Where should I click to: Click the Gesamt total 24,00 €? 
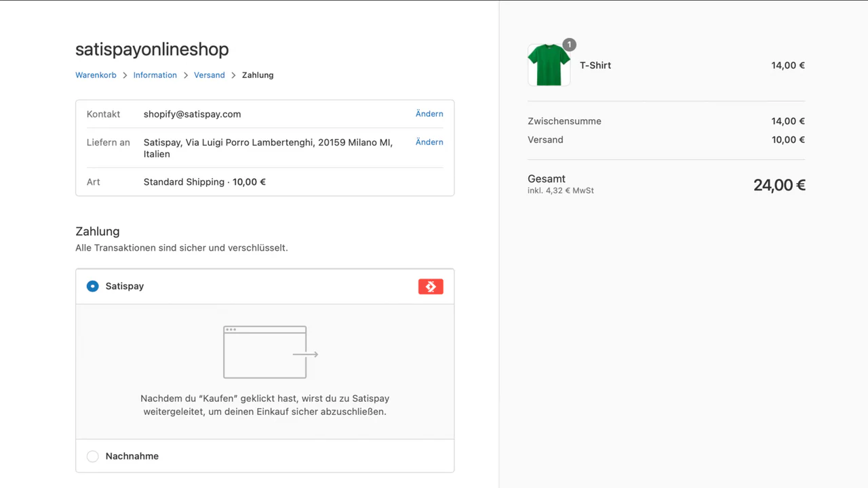[x=779, y=185]
